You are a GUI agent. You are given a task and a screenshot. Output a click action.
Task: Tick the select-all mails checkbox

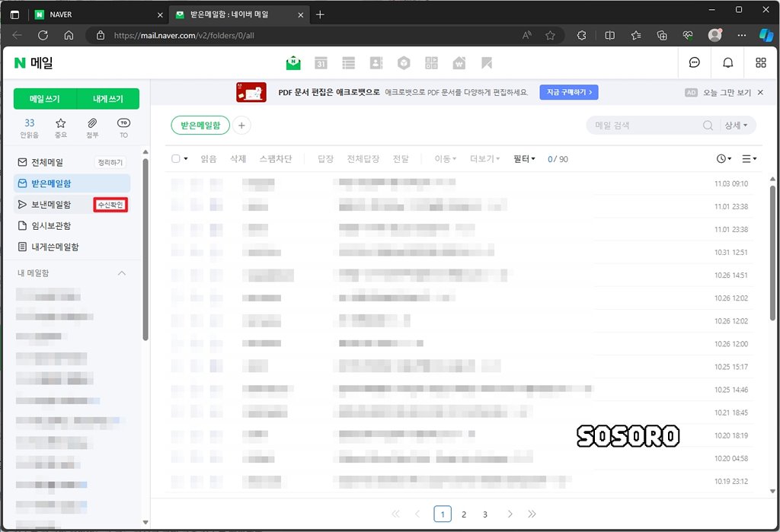pyautogui.click(x=176, y=158)
